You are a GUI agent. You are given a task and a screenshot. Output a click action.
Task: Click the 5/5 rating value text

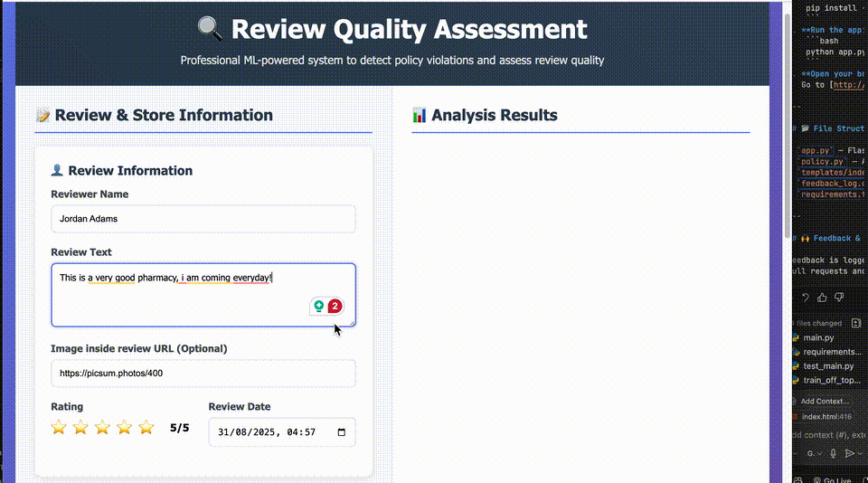(179, 428)
